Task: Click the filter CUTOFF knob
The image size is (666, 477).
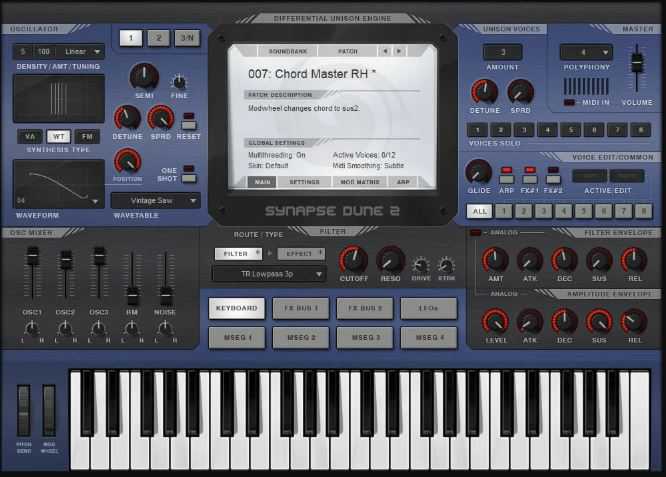Action: tap(353, 259)
